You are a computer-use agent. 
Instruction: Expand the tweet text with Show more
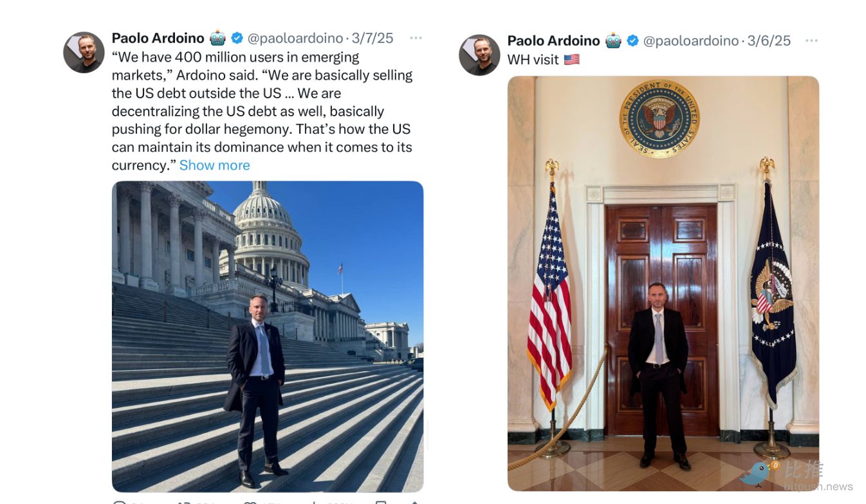click(214, 165)
